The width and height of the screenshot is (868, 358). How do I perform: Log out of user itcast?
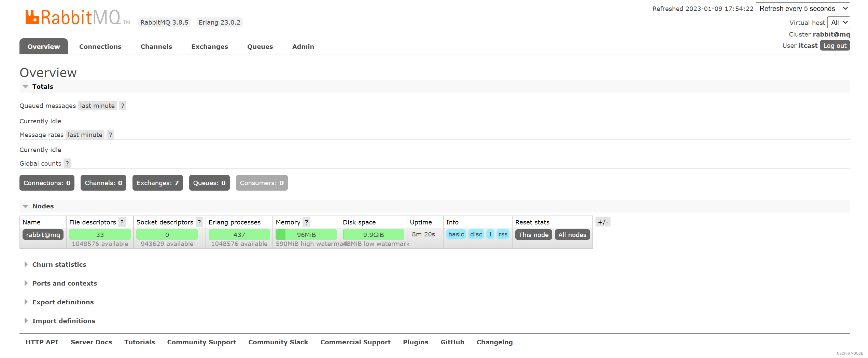click(835, 45)
